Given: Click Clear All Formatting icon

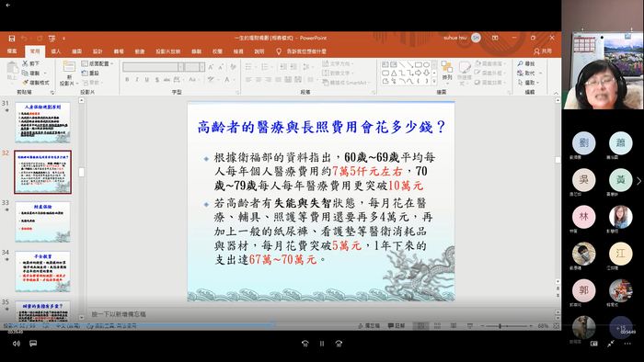Looking at the screenshot, I should tap(233, 67).
